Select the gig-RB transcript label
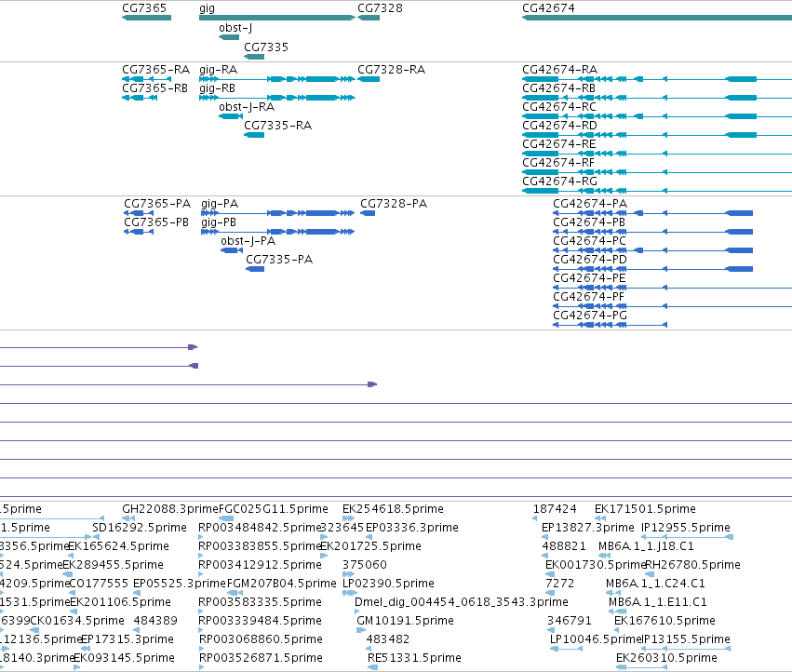Screen dimensions: 792x672 pyautogui.click(x=217, y=88)
